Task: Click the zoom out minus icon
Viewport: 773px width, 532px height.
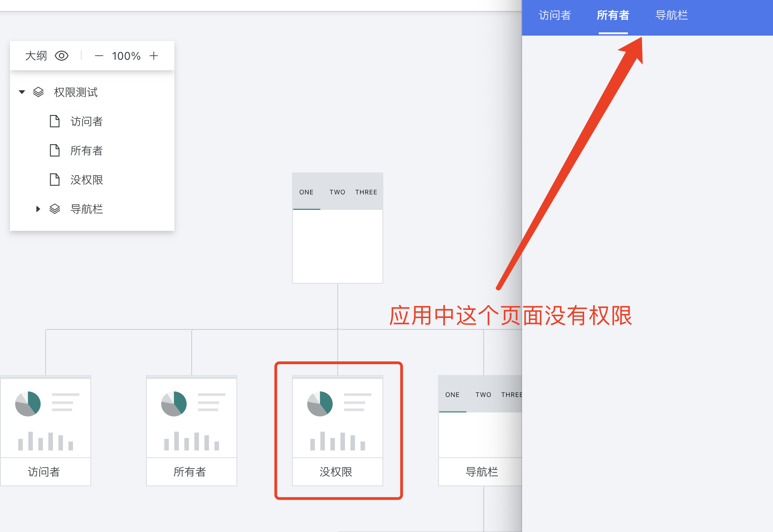Action: point(99,56)
